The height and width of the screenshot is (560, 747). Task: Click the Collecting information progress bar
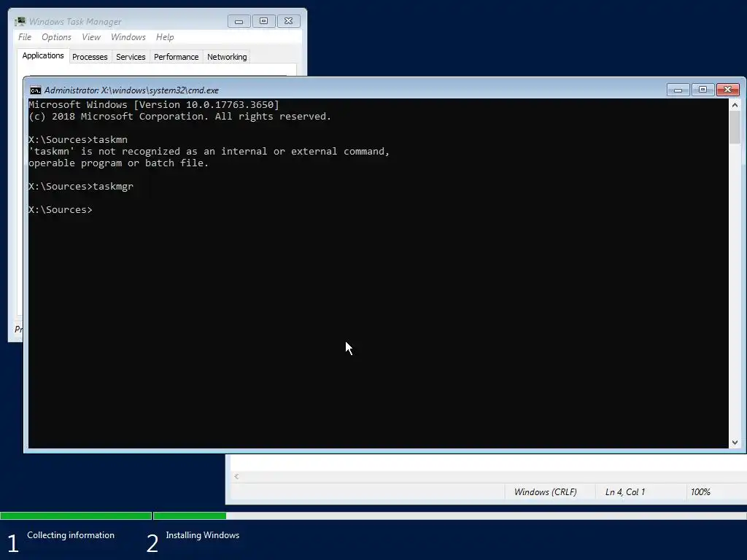76,516
